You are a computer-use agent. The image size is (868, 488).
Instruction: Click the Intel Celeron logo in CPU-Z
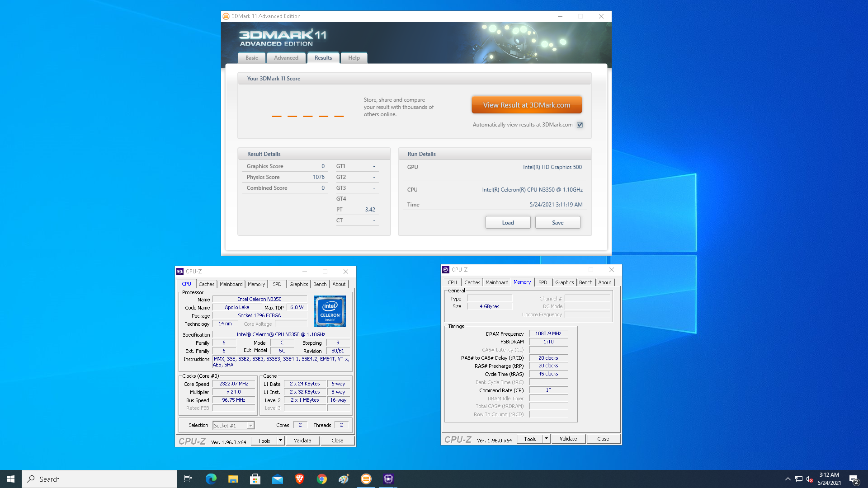click(330, 311)
